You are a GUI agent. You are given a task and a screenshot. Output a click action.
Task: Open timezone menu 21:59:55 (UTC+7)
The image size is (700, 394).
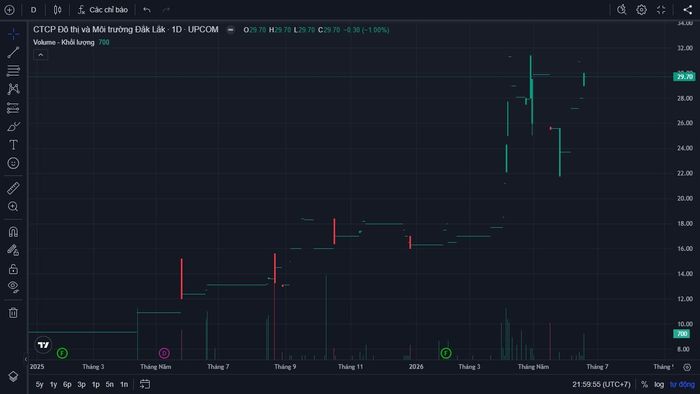[x=601, y=384]
